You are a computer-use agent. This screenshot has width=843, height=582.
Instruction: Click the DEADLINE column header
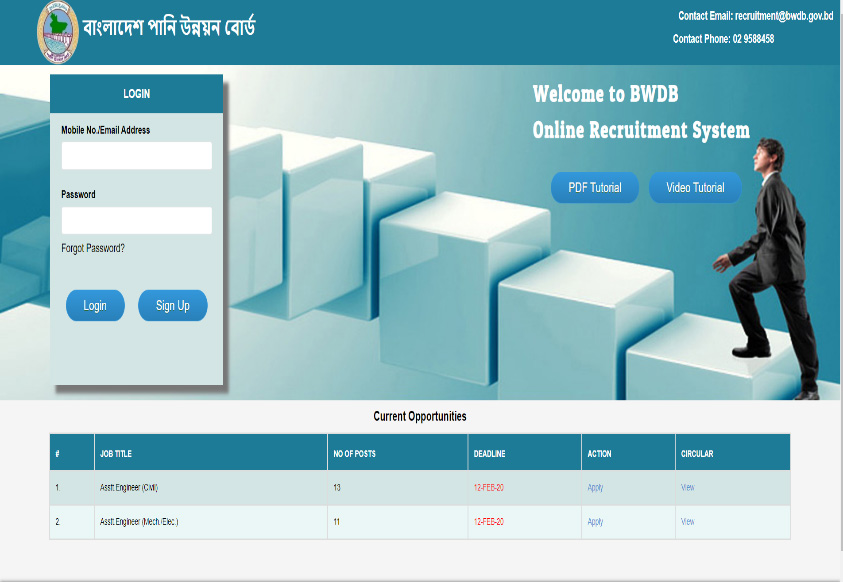[x=489, y=454]
